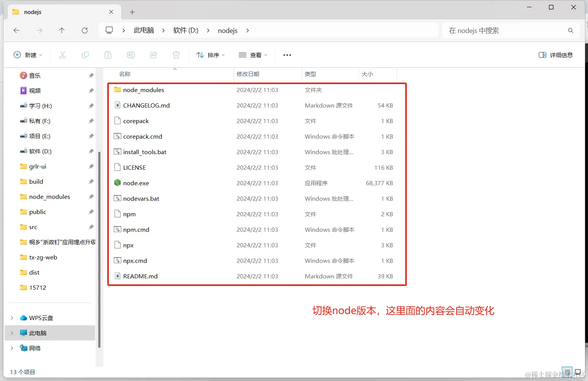588x381 pixels.
Task: Expand the 网络 tree node
Action: click(x=12, y=348)
